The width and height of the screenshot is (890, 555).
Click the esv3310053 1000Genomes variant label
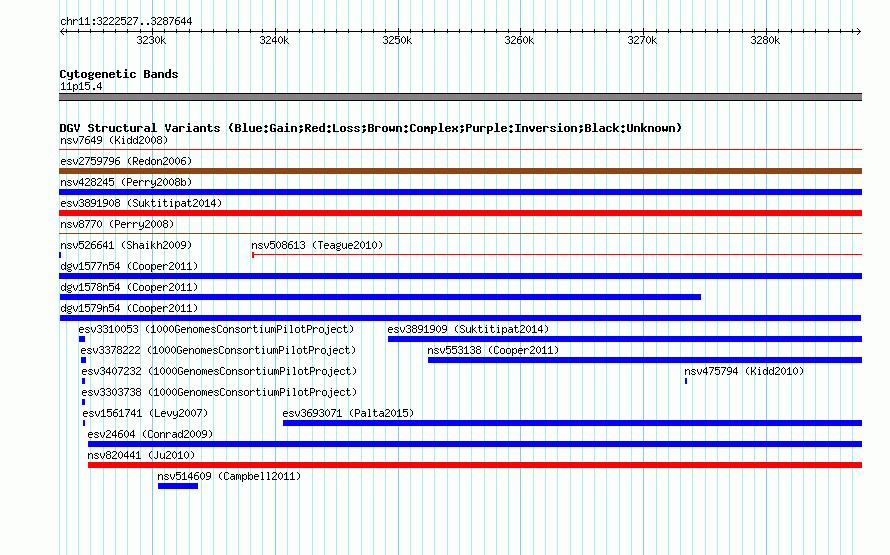(216, 329)
